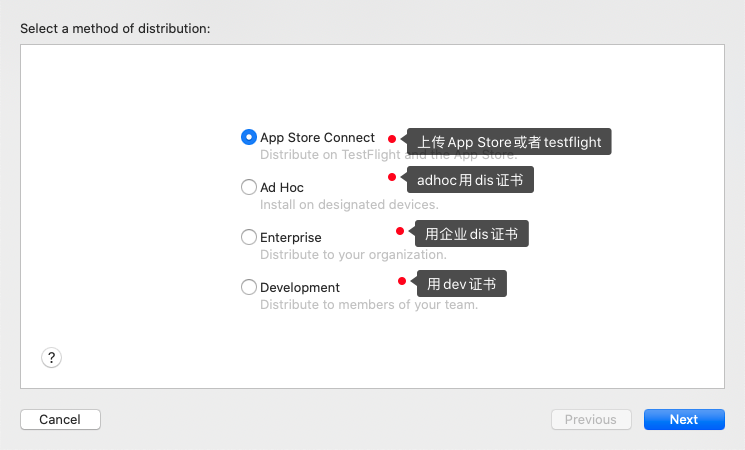
Task: Select the App Store Connect radio button
Action: [248, 137]
